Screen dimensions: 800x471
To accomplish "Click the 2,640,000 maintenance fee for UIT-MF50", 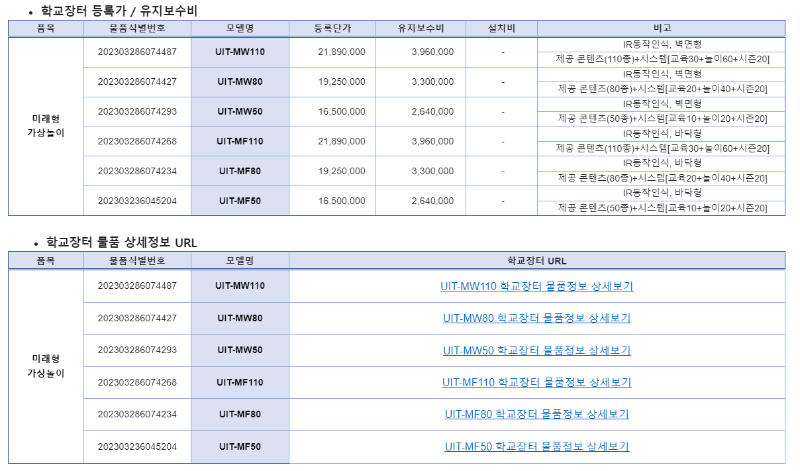I will pos(433,201).
